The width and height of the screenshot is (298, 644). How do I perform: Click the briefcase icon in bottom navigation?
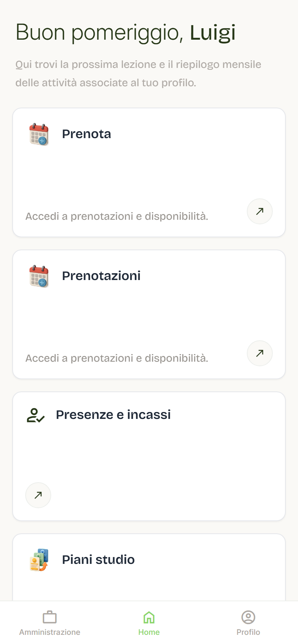pos(50,617)
